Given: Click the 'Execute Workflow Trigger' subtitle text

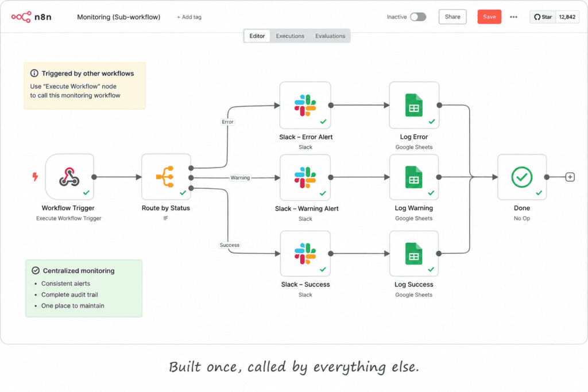Looking at the screenshot, I should coord(69,219).
